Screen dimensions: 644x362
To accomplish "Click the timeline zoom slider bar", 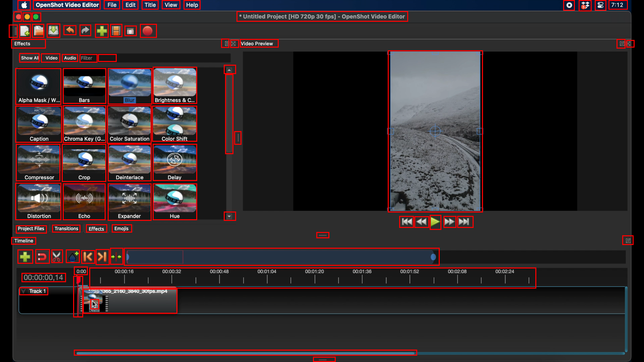I will pos(281,257).
